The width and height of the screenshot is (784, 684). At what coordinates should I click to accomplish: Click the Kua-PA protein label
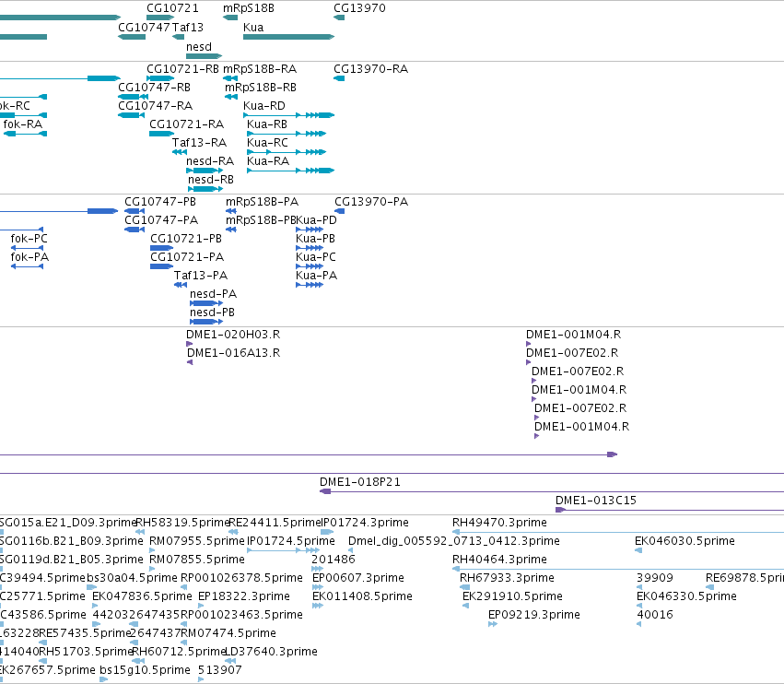pos(317,277)
